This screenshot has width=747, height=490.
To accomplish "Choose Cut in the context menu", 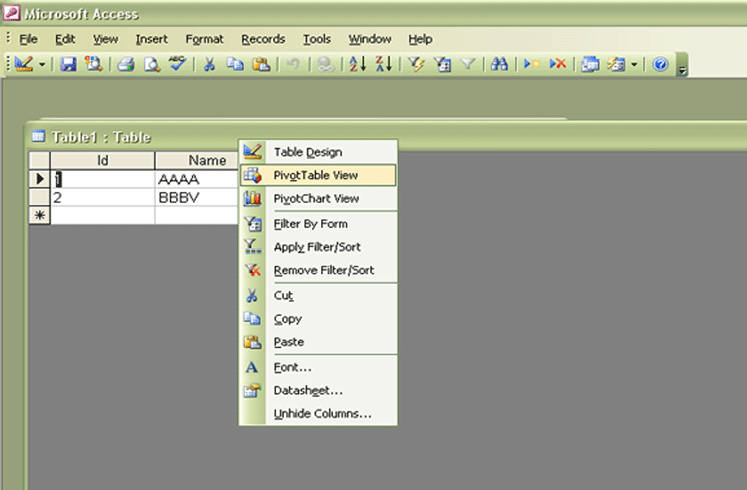I will click(x=318, y=296).
